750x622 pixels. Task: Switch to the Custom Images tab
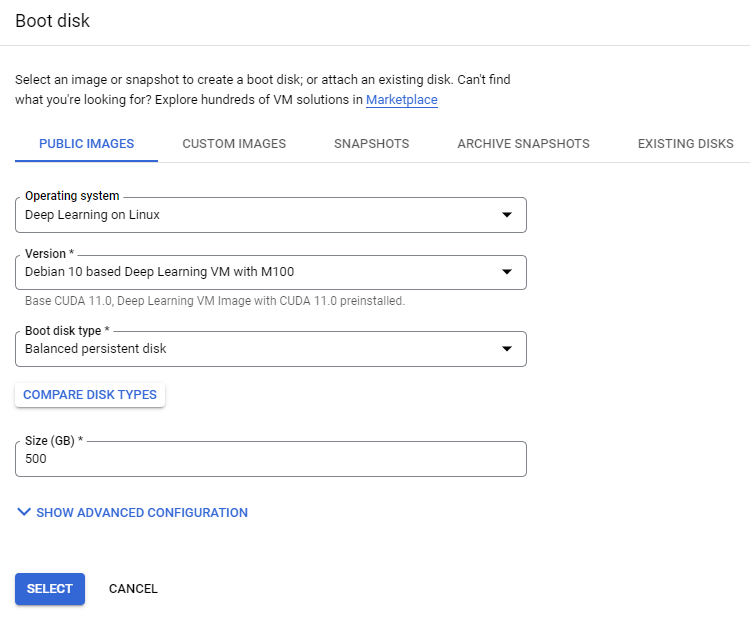[234, 144]
